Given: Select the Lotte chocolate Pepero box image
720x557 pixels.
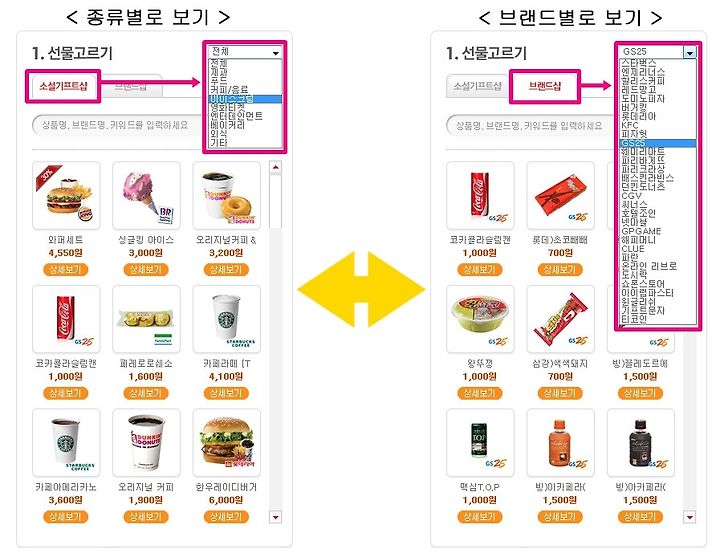Looking at the screenshot, I should coord(560,195).
